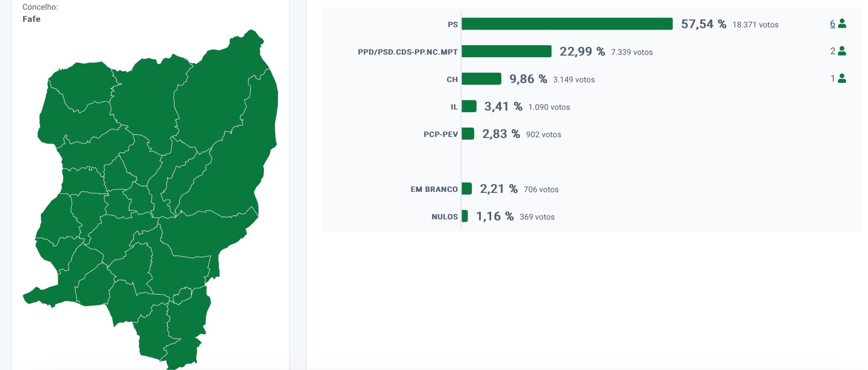Select the PS results bar
868x370 pixels.
click(x=567, y=24)
